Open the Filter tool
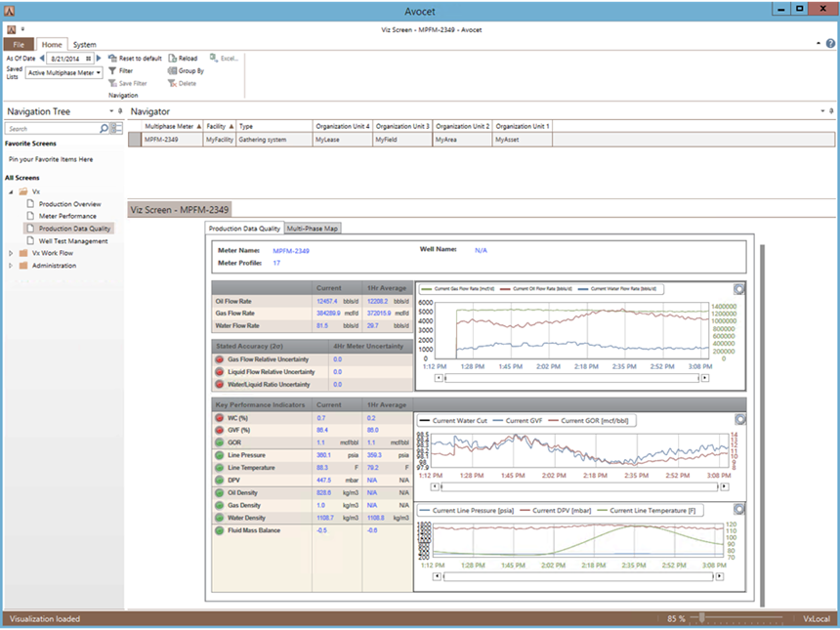840x630 pixels. tap(112, 71)
